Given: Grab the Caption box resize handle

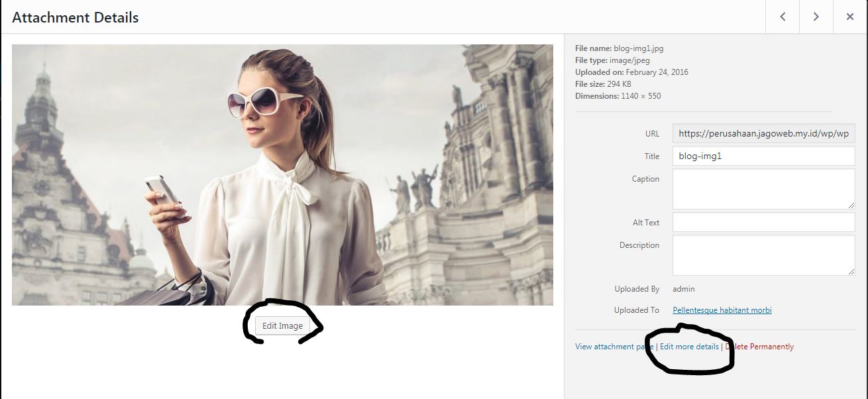Looking at the screenshot, I should pos(851,205).
